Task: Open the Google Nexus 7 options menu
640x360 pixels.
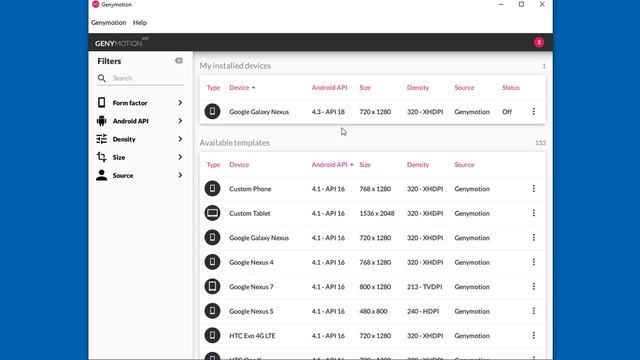Action: [533, 287]
